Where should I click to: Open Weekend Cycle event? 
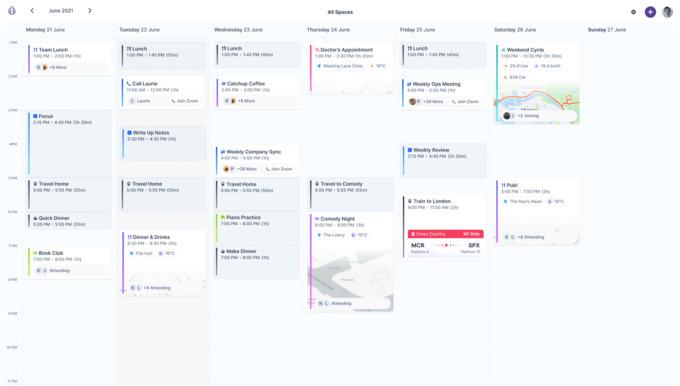coord(538,83)
